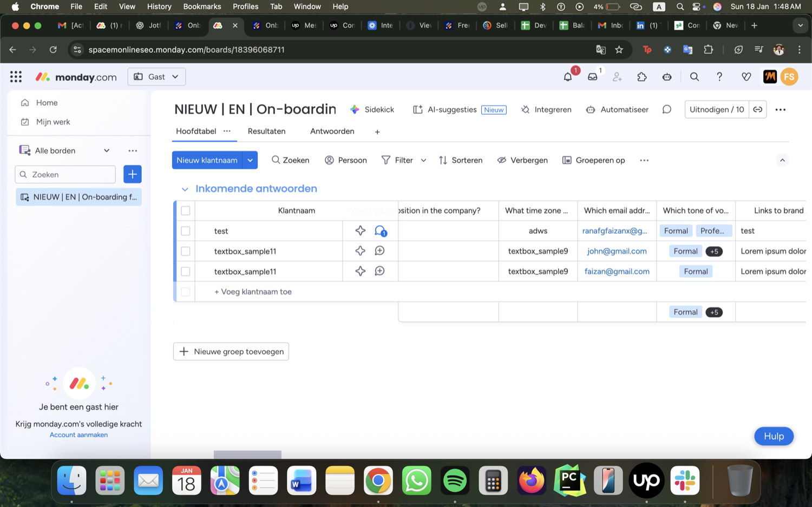812x507 pixels.
Task: Select Hoofdtabel tab
Action: click(x=196, y=131)
